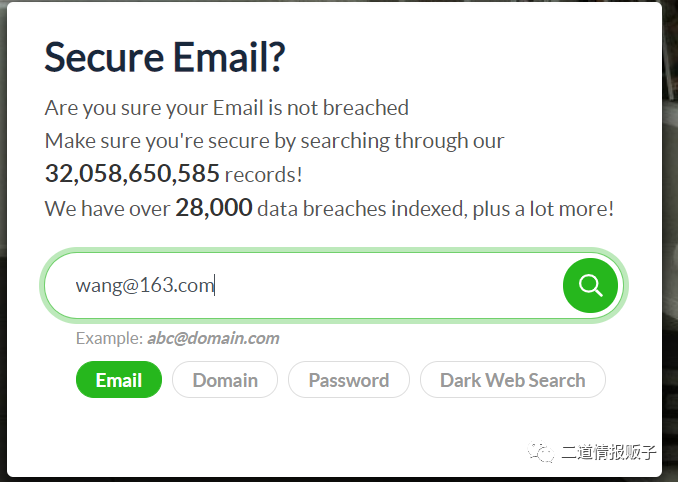The image size is (678, 482).
Task: Click the bold 28,000 breaches number
Action: pos(213,208)
